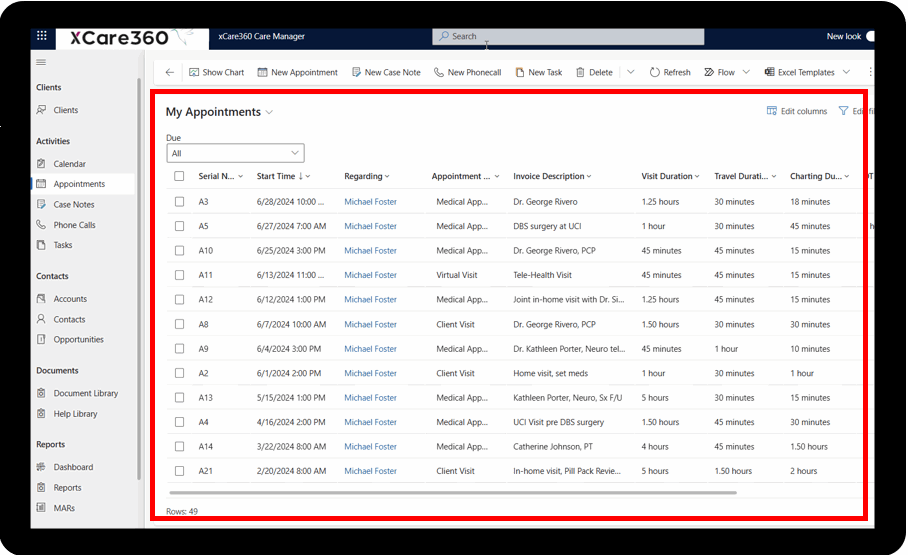This screenshot has height=555, width=908.
Task: Check the row A5 checkbox
Action: [180, 226]
